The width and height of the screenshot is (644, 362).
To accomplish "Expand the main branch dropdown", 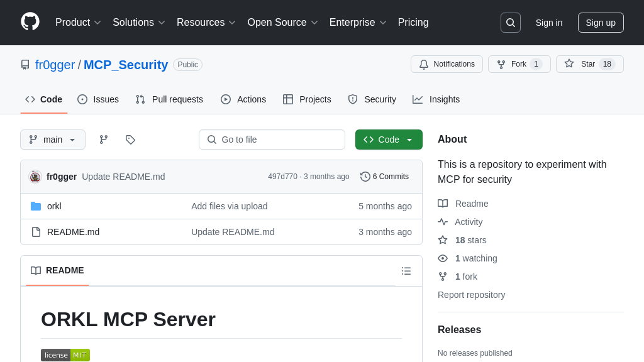I will tap(53, 140).
